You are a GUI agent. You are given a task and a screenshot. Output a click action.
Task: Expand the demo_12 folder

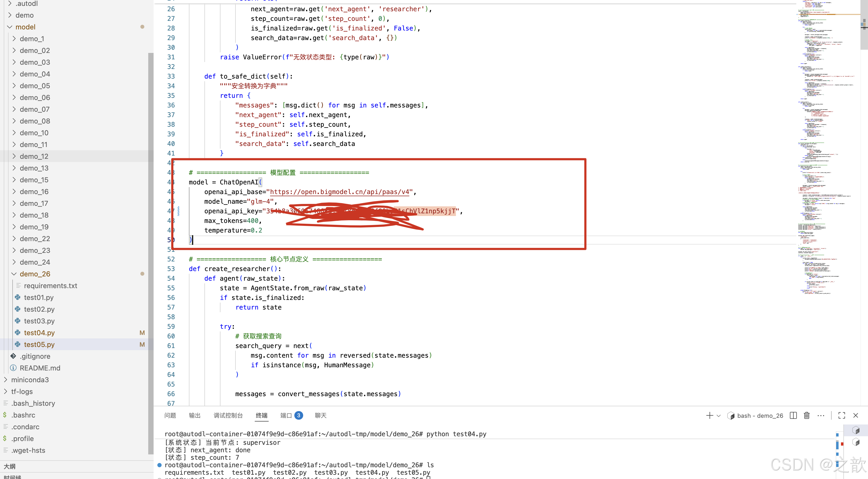14,156
